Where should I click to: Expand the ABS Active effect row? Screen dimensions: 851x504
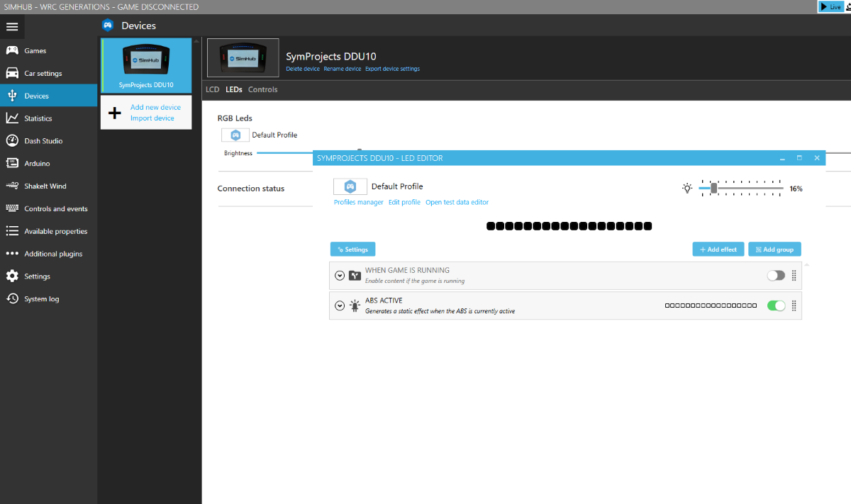point(340,306)
